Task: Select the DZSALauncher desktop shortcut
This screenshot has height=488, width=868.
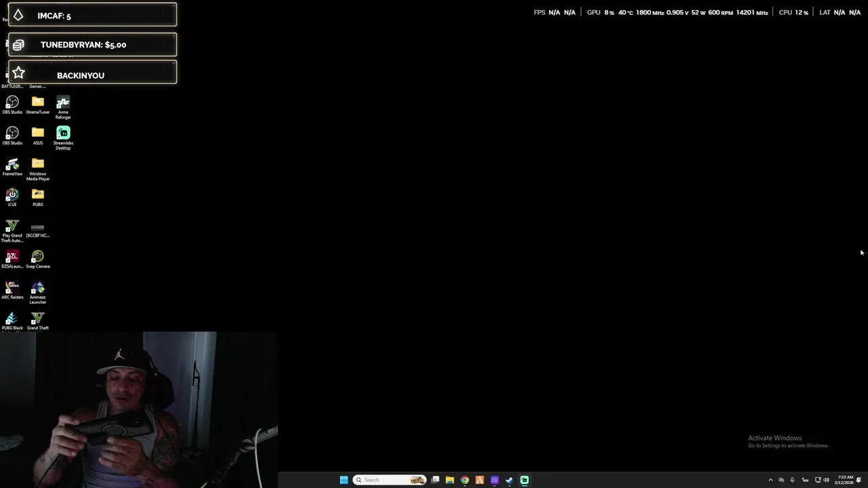Action: 12,260
